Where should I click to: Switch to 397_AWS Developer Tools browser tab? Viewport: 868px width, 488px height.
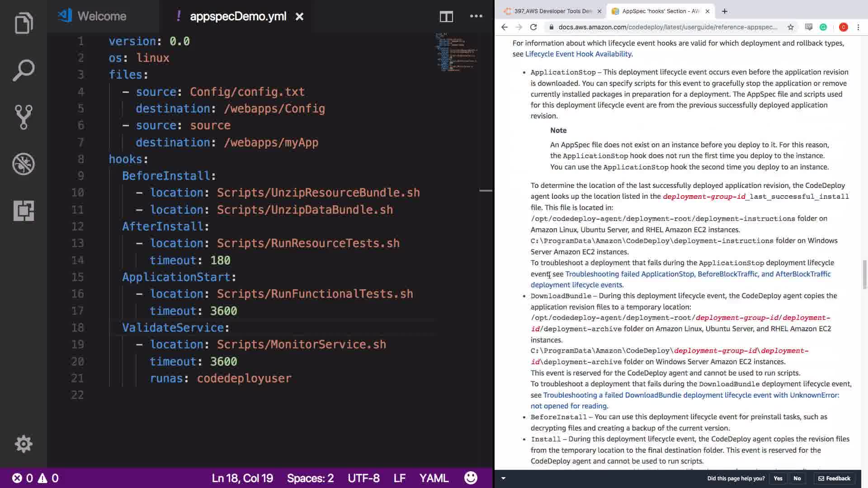coord(552,11)
